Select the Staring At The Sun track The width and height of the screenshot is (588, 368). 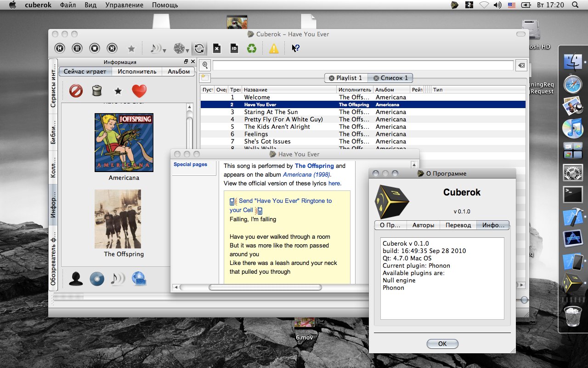363,112
